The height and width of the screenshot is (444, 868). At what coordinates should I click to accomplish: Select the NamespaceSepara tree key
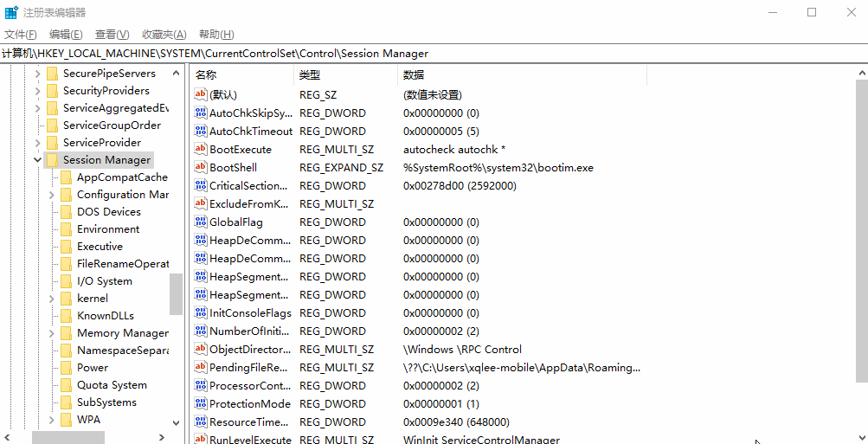(x=122, y=351)
